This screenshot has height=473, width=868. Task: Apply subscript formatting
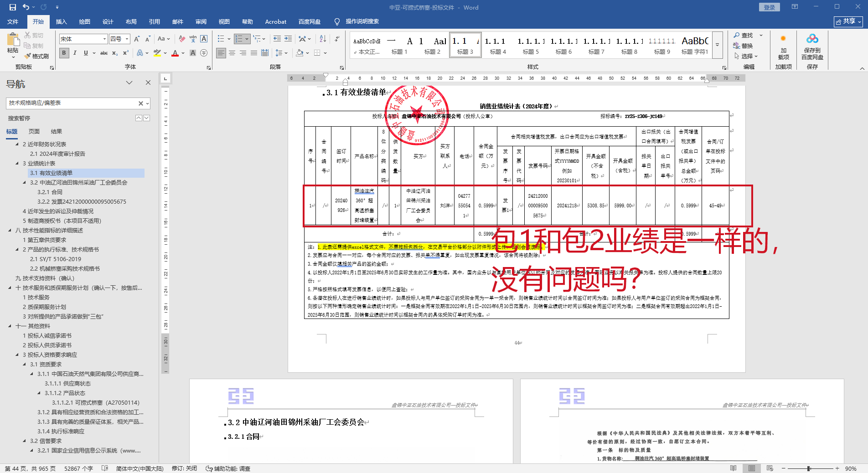[115, 53]
